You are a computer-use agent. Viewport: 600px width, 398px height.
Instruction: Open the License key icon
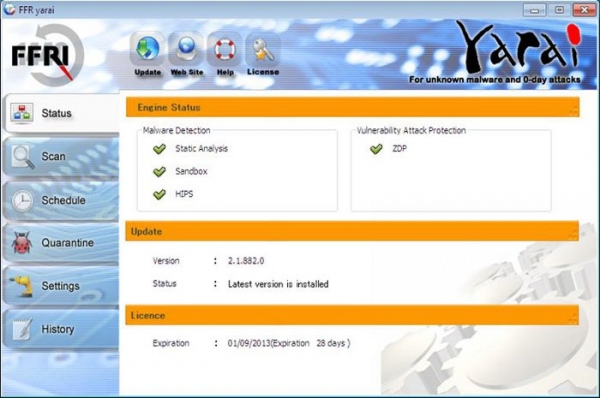click(263, 54)
